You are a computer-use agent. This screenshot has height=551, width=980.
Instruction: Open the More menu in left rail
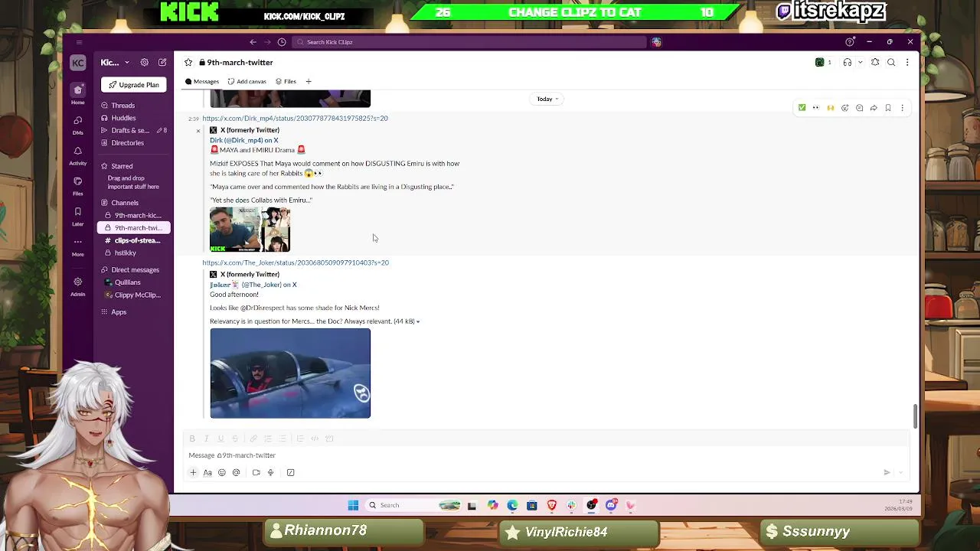coord(77,246)
